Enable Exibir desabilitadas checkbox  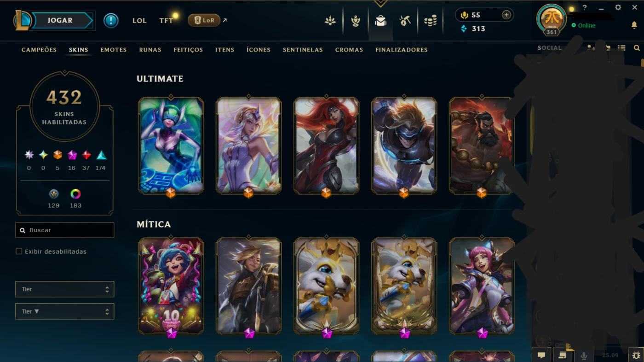(19, 251)
